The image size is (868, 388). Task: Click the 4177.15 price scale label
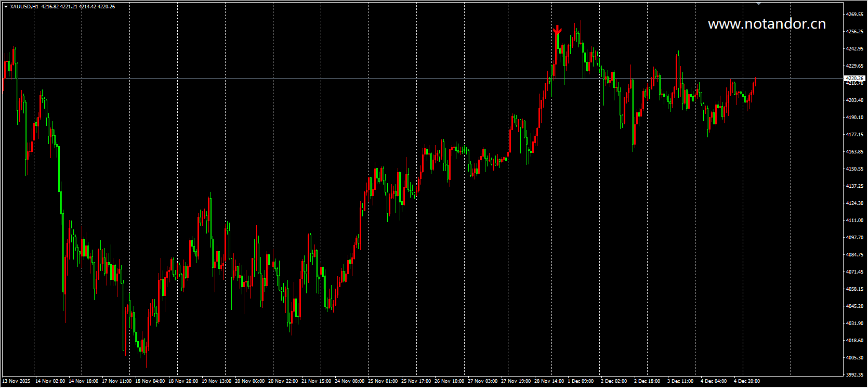[854, 135]
